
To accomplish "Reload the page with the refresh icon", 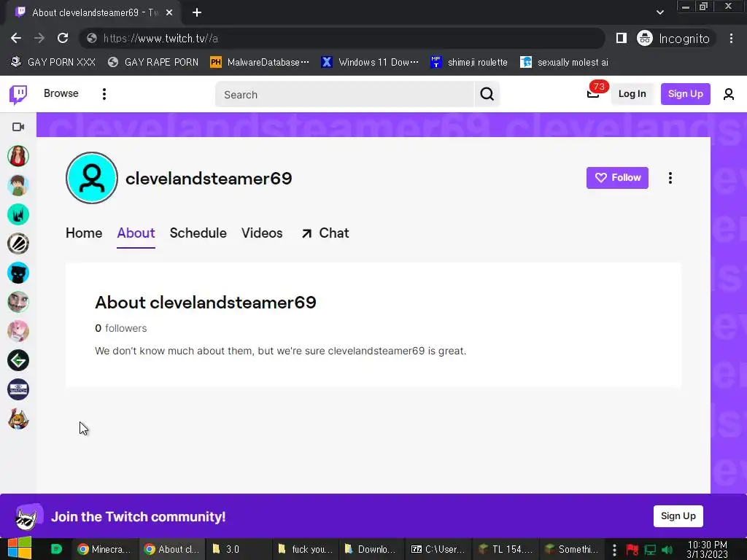I will 63,38.
